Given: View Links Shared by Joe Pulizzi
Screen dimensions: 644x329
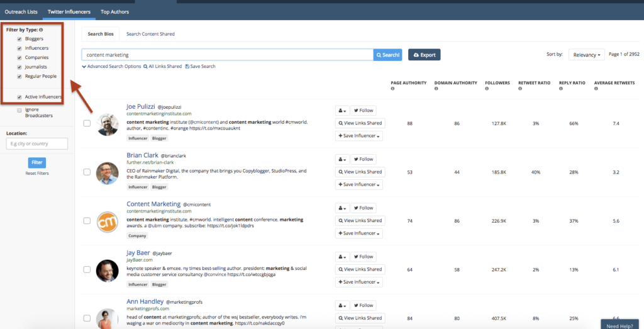Looking at the screenshot, I should pyautogui.click(x=359, y=123).
